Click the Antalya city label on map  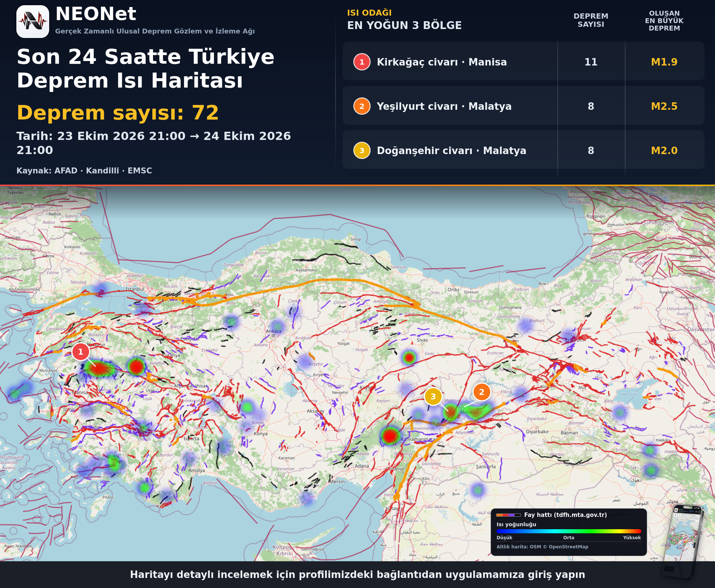click(x=197, y=470)
